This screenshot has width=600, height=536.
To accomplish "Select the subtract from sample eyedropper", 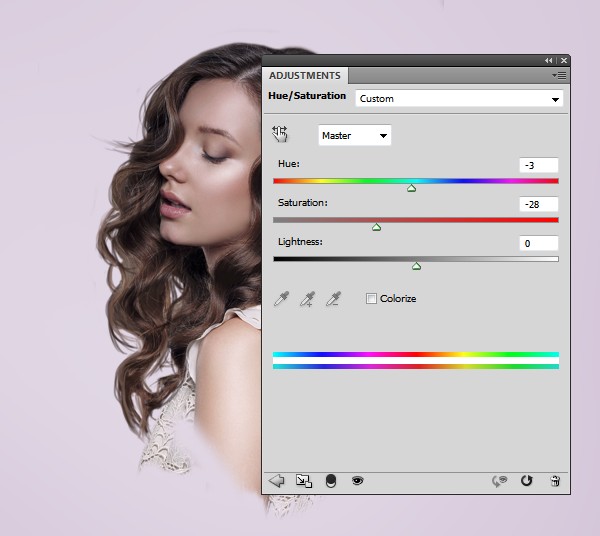I will [x=333, y=299].
